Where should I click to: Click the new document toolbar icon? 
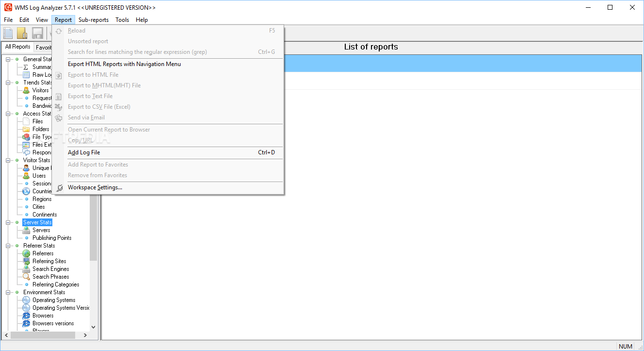(8, 33)
